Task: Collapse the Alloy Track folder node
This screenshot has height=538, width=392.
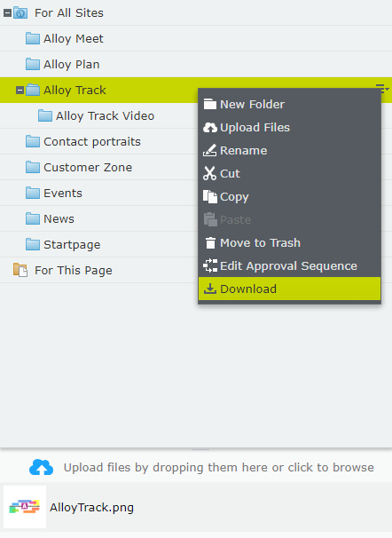Action: [x=20, y=91]
